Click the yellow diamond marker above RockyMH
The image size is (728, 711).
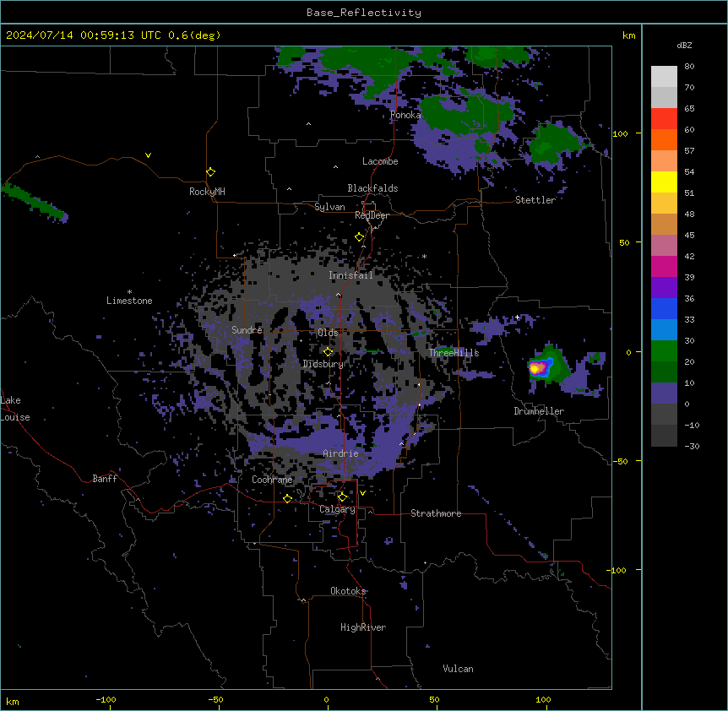tap(211, 172)
